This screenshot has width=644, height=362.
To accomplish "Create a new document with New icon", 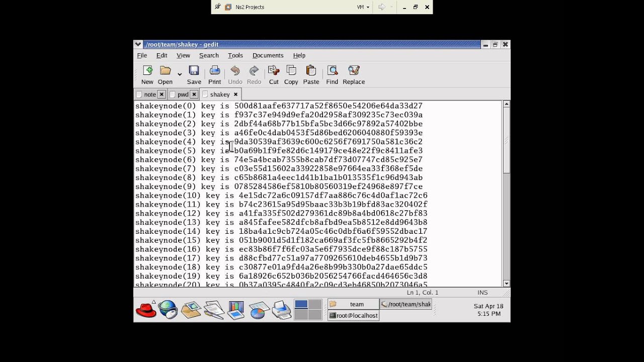I will tap(147, 74).
